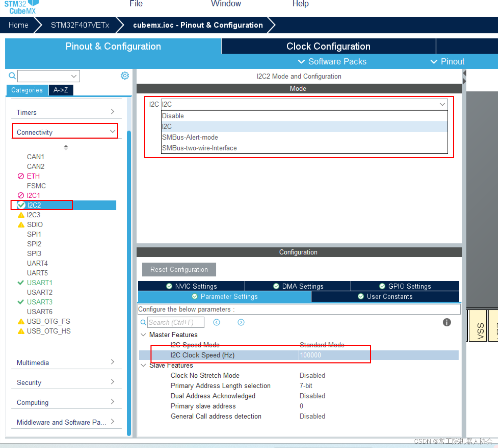
Task: Open the Software Packs dropdown
Action: (332, 61)
